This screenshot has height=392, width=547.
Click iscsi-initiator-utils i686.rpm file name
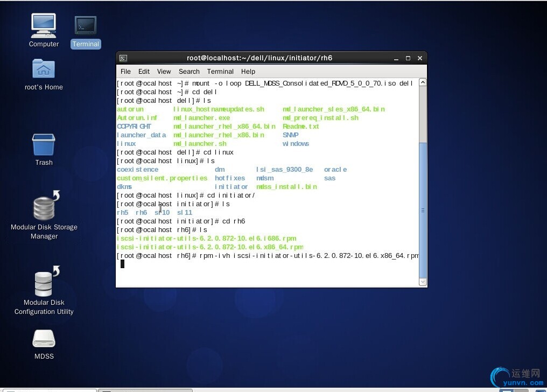click(207, 239)
